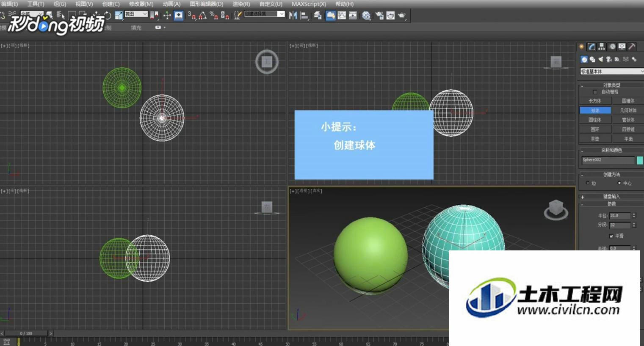Collapse the 创建方法 rollout

click(x=611, y=174)
